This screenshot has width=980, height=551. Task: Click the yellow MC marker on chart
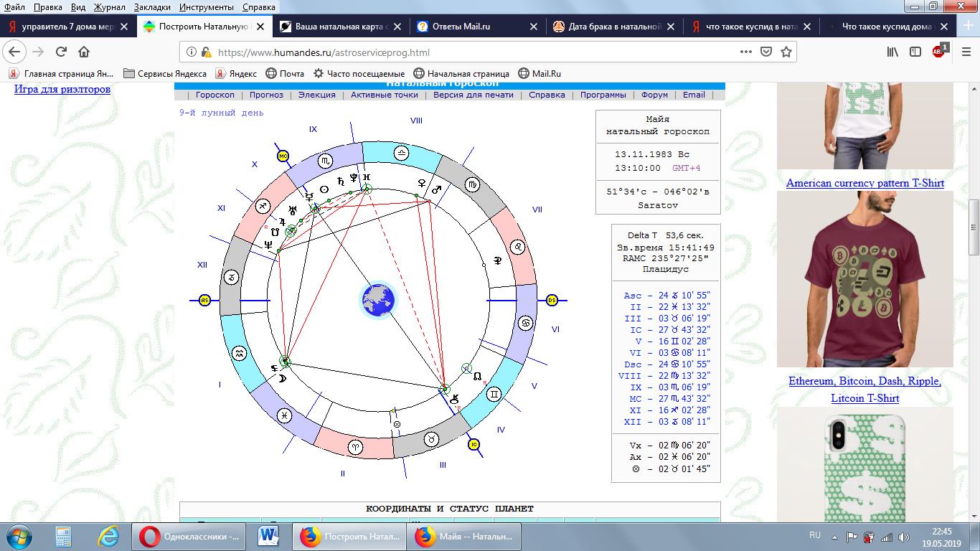[283, 156]
